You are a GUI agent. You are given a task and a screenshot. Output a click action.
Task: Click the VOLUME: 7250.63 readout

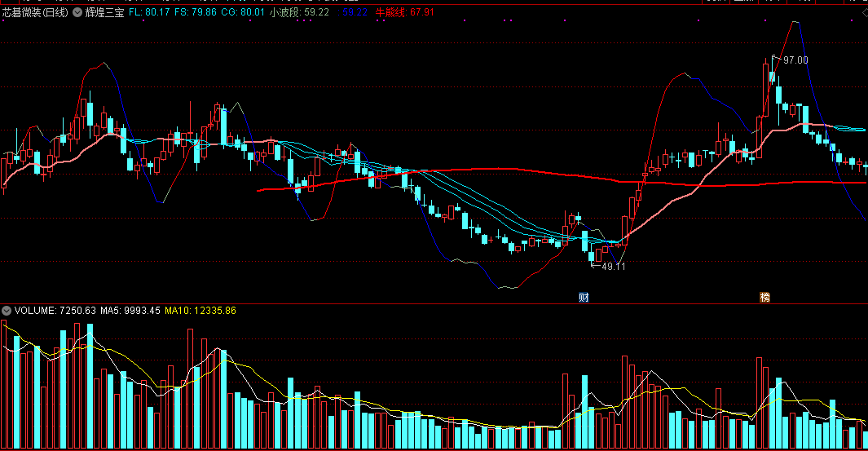pos(55,311)
